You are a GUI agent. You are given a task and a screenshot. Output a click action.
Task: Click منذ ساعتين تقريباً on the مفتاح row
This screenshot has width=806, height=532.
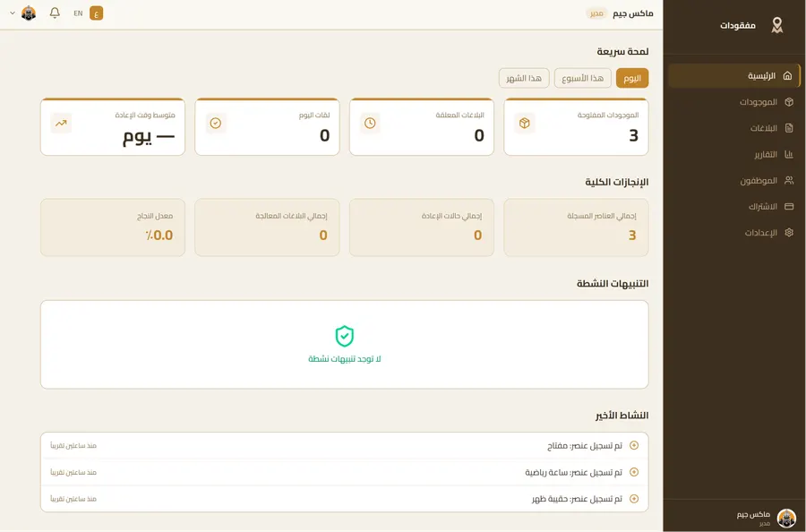(73, 446)
